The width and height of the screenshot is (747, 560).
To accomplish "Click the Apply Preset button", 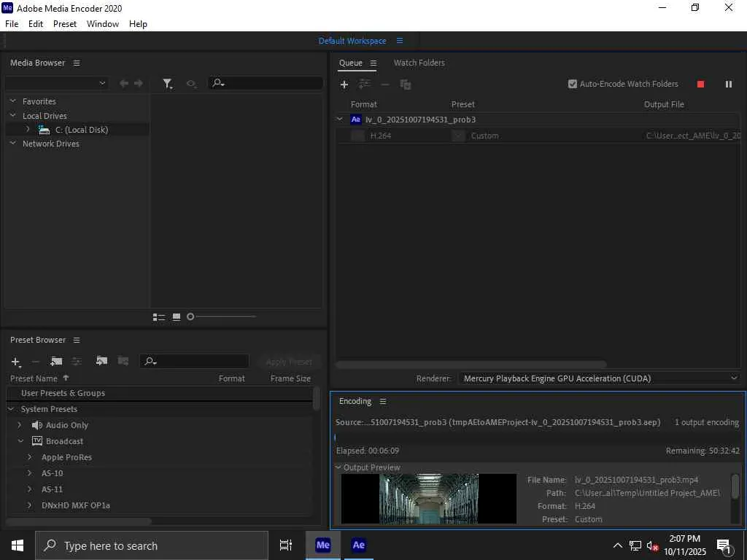I will pos(289,362).
